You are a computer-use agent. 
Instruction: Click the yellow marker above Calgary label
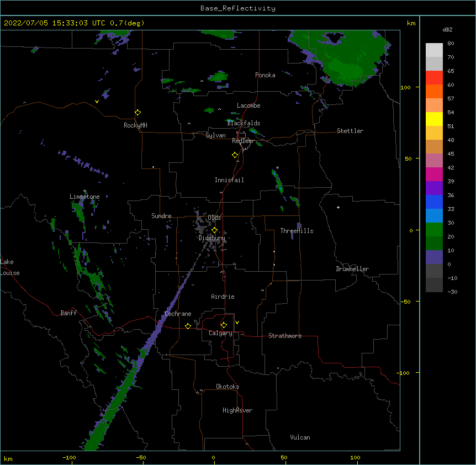224,325
